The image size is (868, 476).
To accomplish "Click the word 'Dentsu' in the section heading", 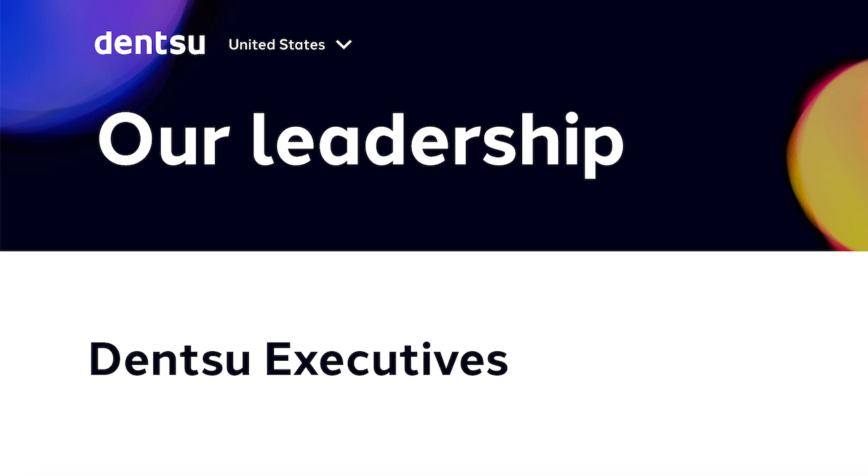I will click(170, 359).
